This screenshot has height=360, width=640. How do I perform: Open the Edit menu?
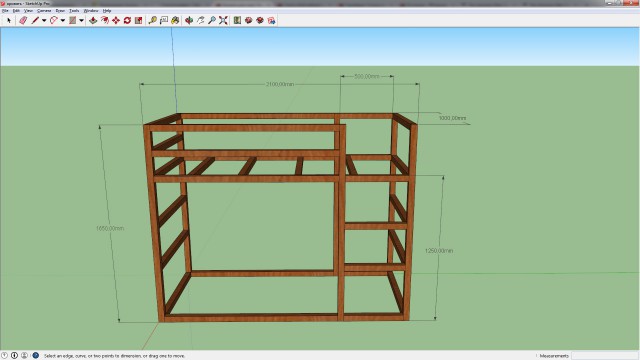(x=16, y=11)
